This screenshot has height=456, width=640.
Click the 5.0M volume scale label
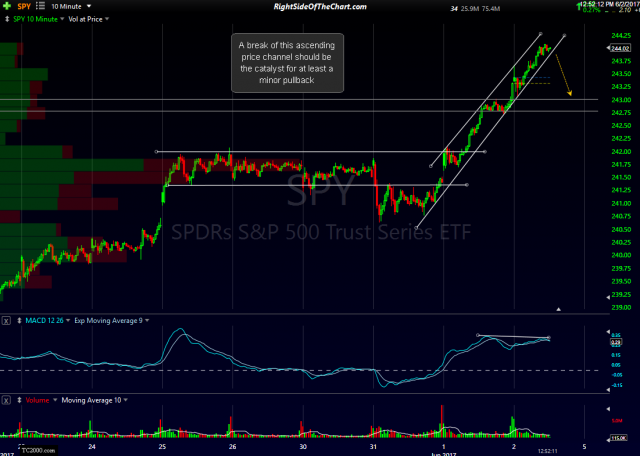(616, 420)
